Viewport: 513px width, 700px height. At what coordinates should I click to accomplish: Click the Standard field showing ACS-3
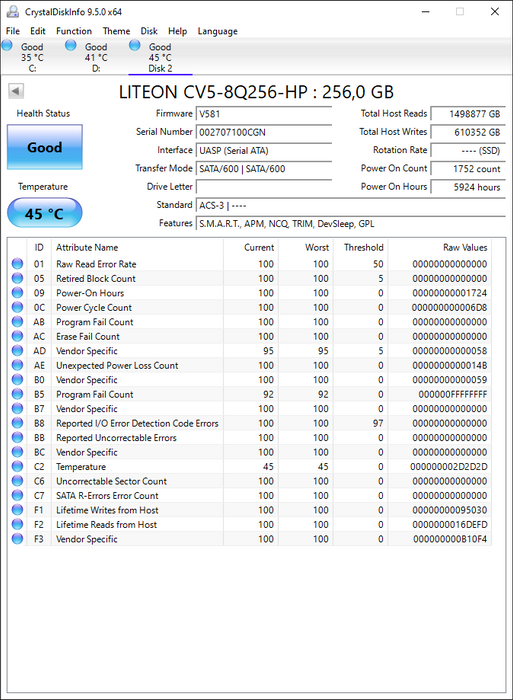pos(350,205)
